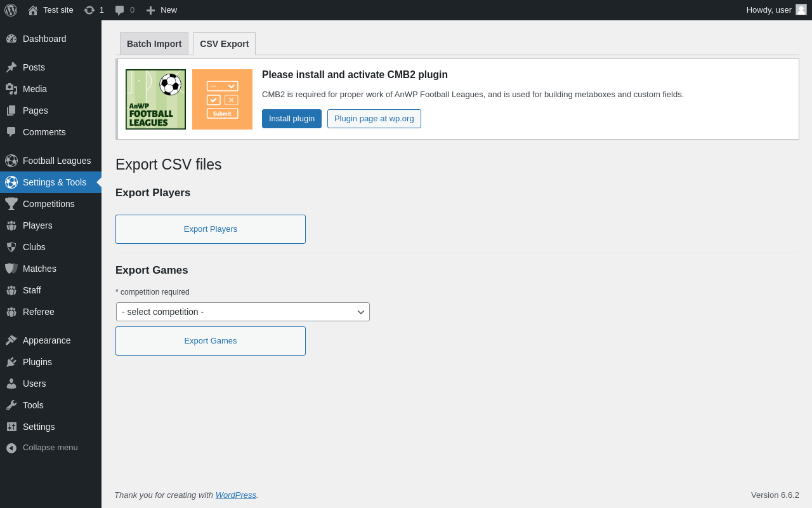Click the 'Export Games' section heading
Viewport: 812px width, 508px height.
coord(152,271)
